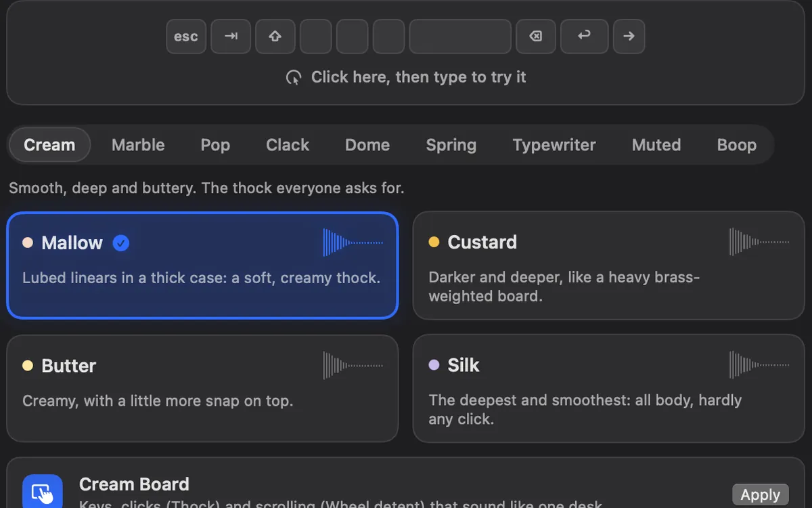This screenshot has height=508, width=812.
Task: Click the blue Cream Board icon
Action: [x=43, y=491]
